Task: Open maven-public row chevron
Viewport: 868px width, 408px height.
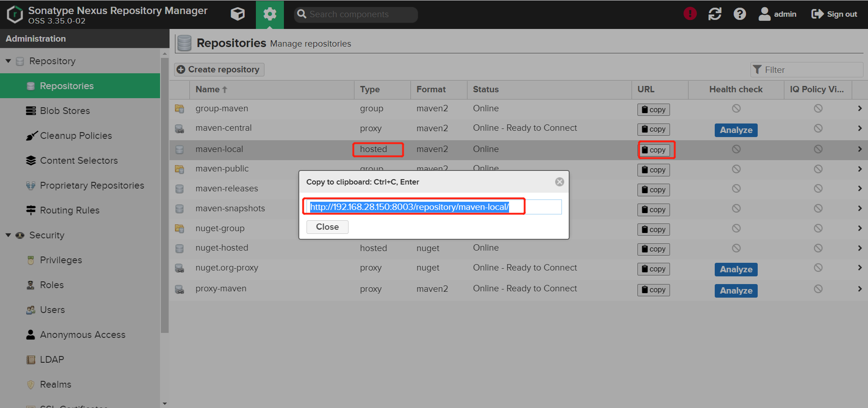Action: [859, 169]
